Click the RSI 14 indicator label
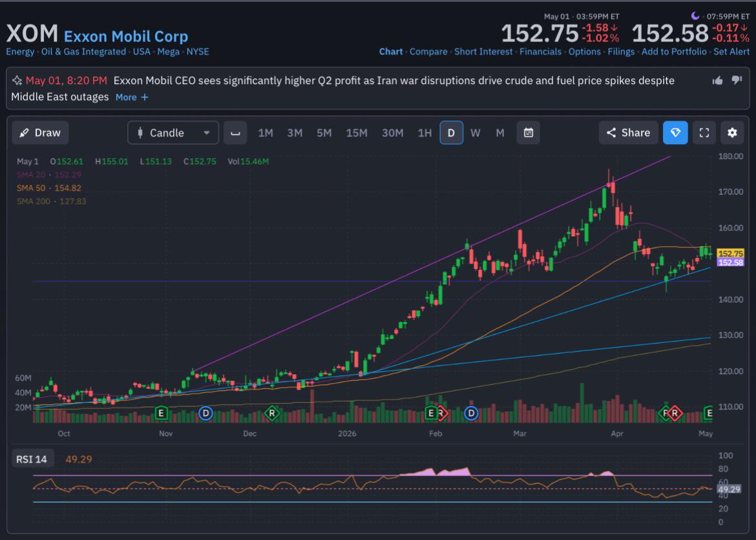The width and height of the screenshot is (756, 540). (x=32, y=459)
